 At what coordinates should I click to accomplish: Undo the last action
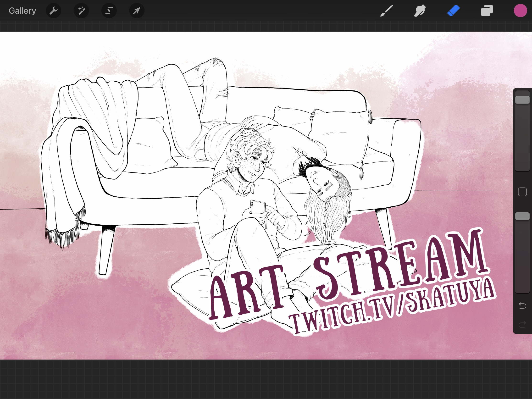[x=522, y=305]
